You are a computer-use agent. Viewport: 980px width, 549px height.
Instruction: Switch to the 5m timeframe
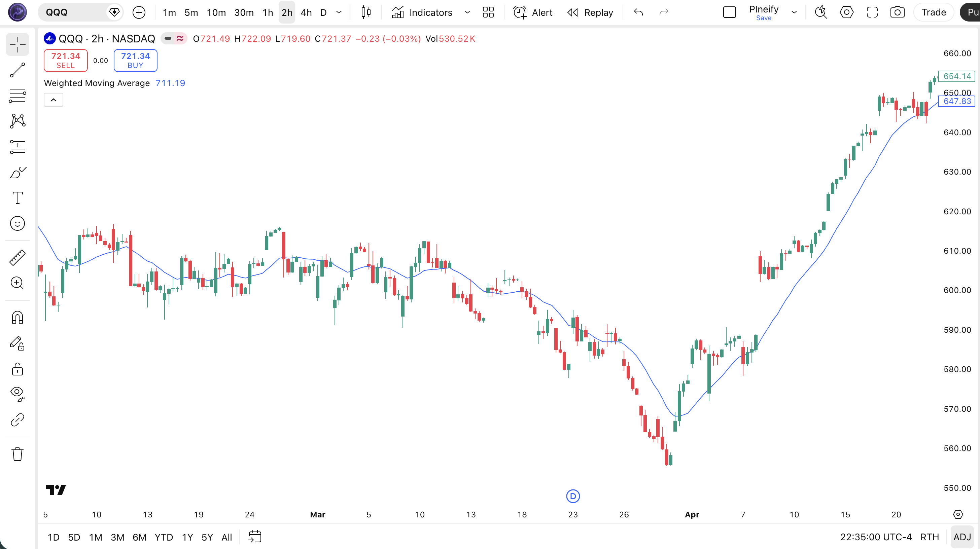(x=191, y=12)
